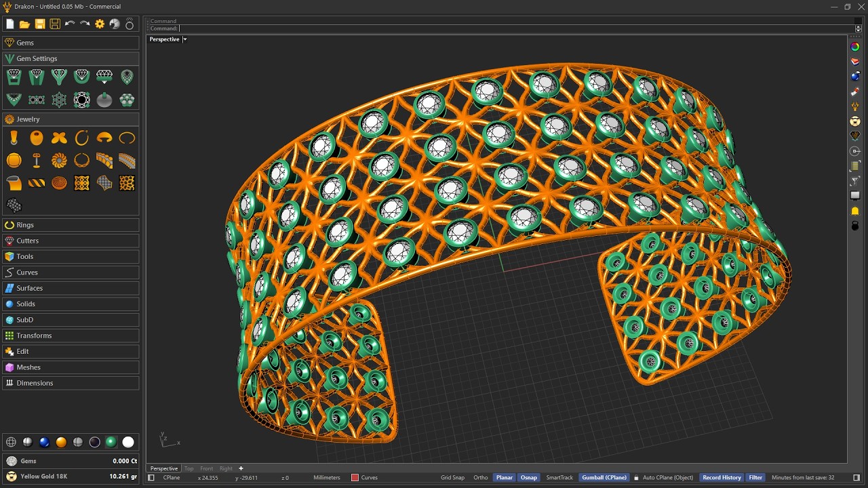This screenshot has width=868, height=488.
Task: Open the color wheel panel icon
Action: point(855,47)
